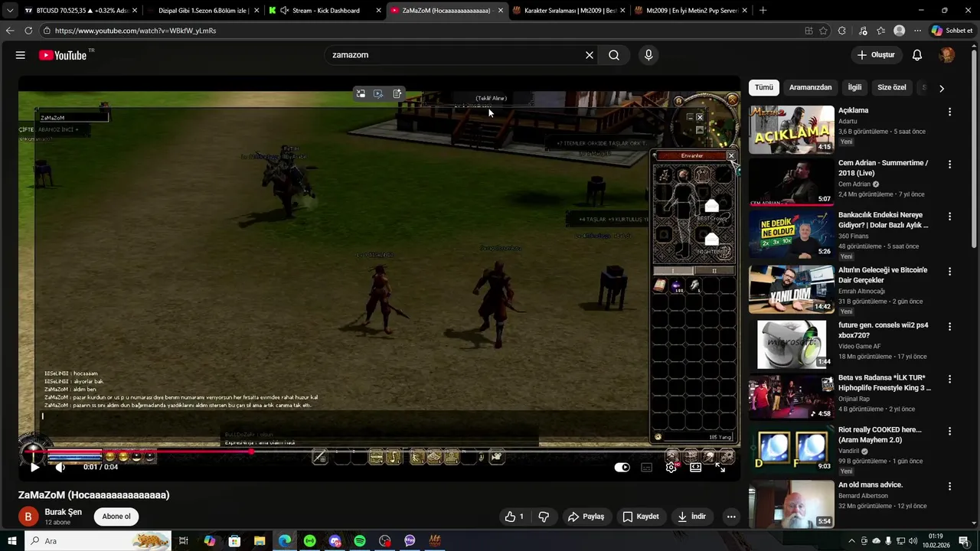Open the more actions menu below the video
Image resolution: width=980 pixels, height=551 pixels.
click(731, 517)
